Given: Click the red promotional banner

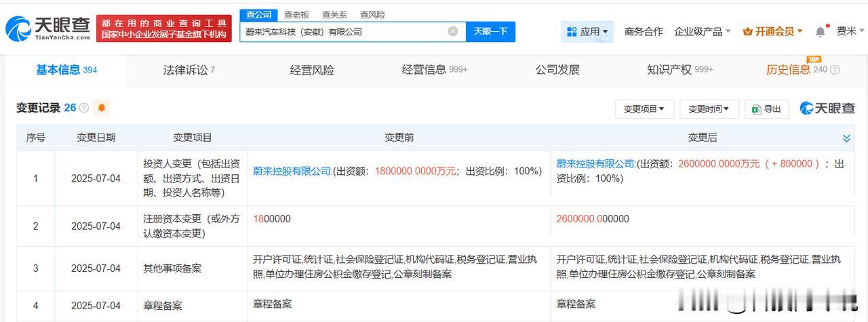Looking at the screenshot, I should click(x=163, y=28).
